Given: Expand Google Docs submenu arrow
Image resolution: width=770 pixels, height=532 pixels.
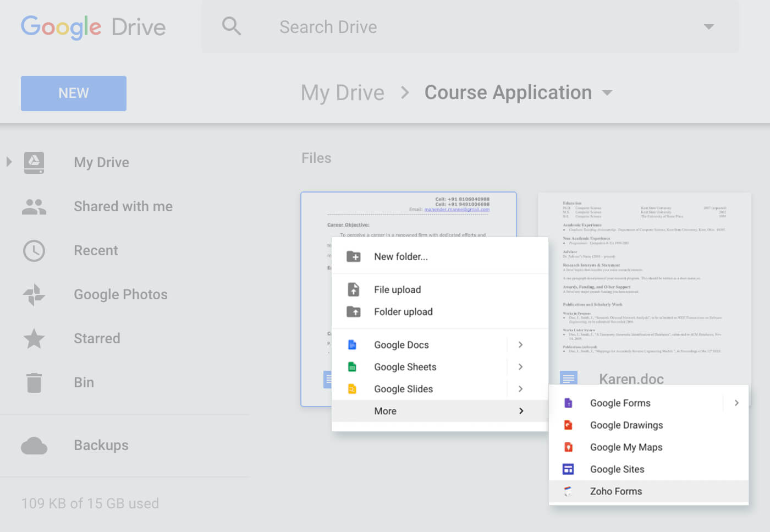Looking at the screenshot, I should click(x=520, y=345).
